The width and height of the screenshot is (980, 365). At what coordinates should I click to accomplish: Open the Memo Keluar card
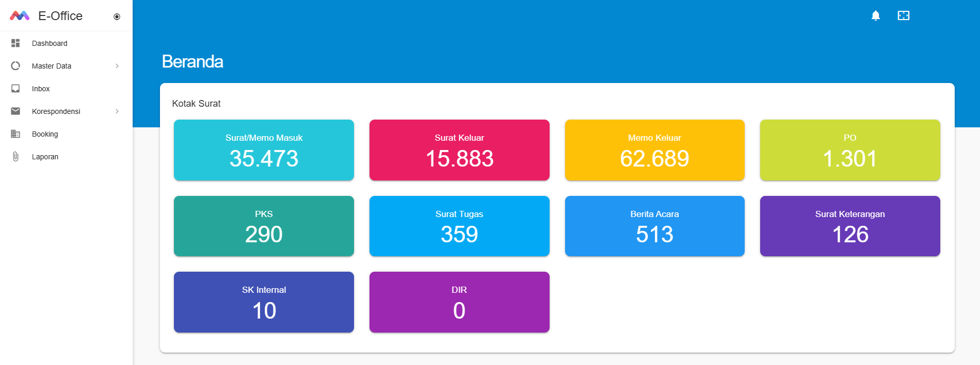[655, 150]
